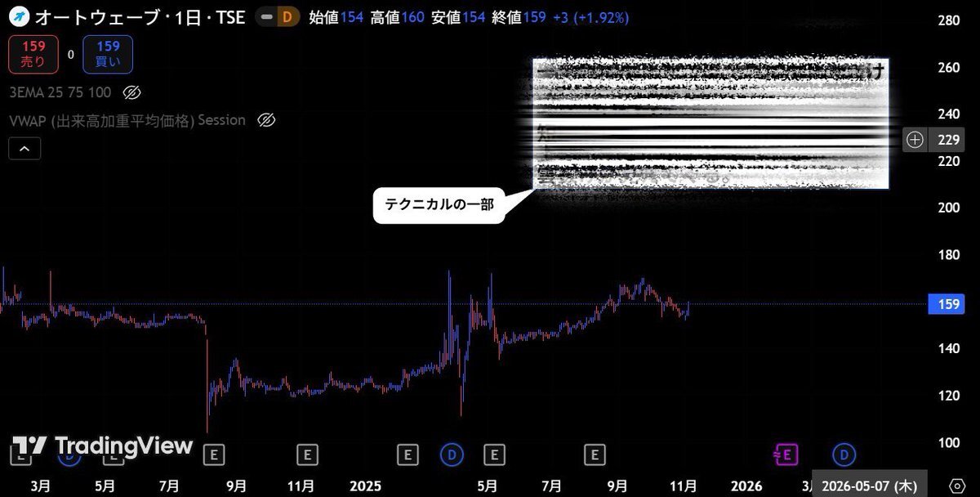
Task: Show the VWAP Session indicator
Action: coord(265,120)
